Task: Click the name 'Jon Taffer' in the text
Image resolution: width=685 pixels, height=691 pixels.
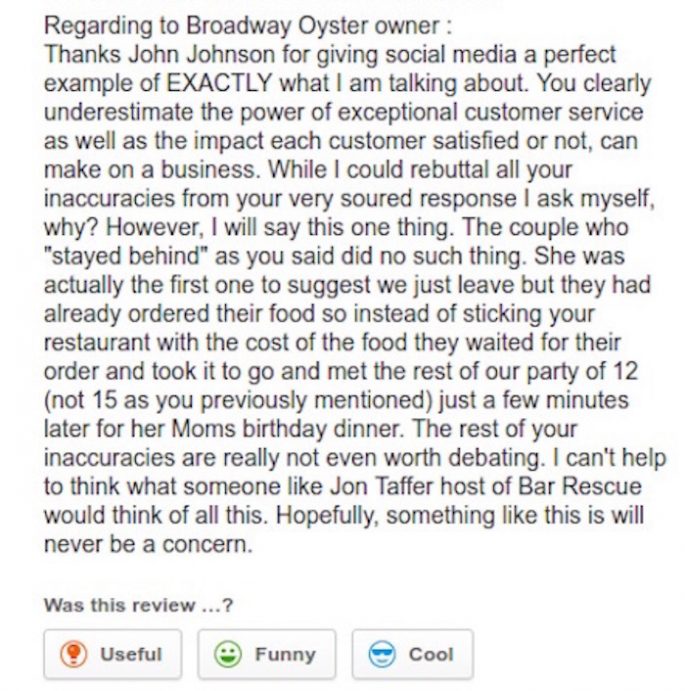Action: [382, 487]
